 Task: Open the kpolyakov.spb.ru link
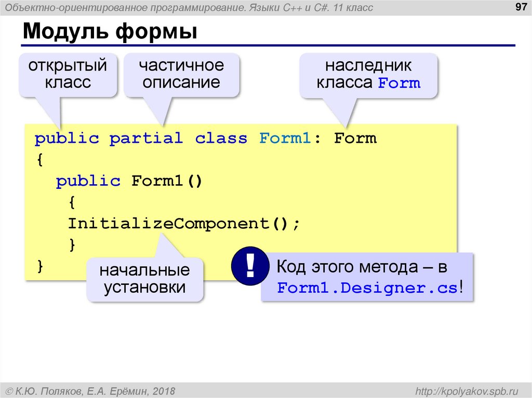467,391
